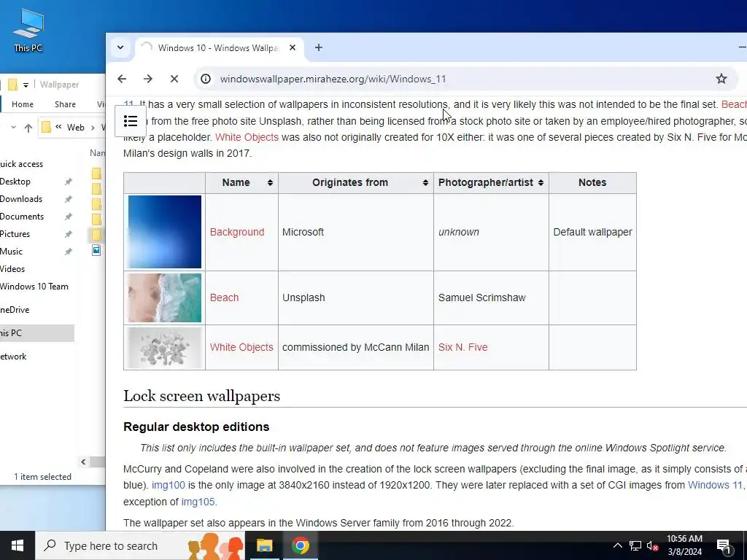This screenshot has height=560, width=747.
Task: Select Pictures in Explorer navigation pane
Action: click(15, 234)
